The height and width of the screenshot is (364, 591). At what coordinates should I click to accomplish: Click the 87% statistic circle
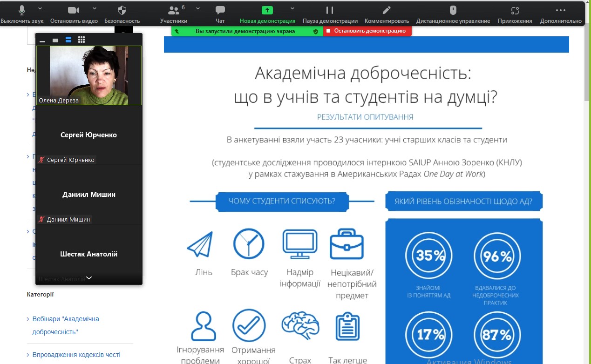pos(497,335)
